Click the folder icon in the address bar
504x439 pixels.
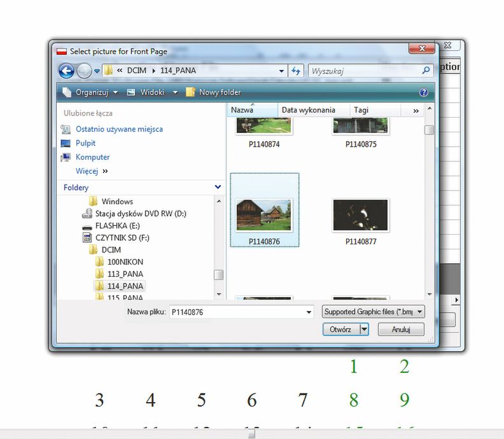(x=109, y=71)
